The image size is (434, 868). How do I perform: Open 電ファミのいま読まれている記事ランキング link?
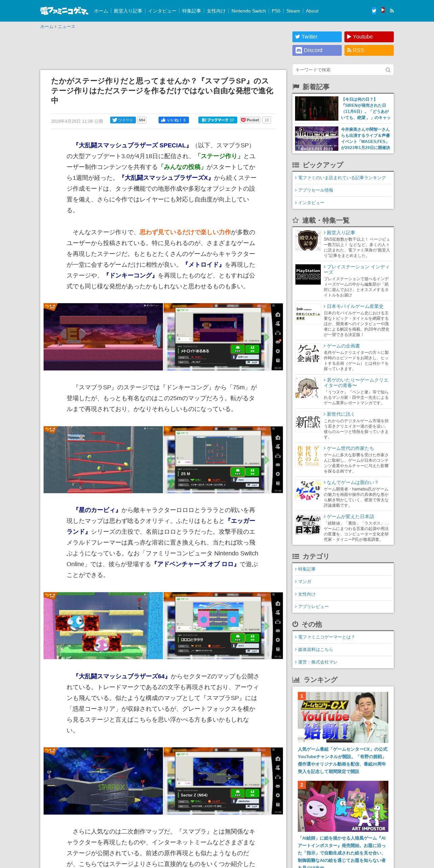coord(342,178)
